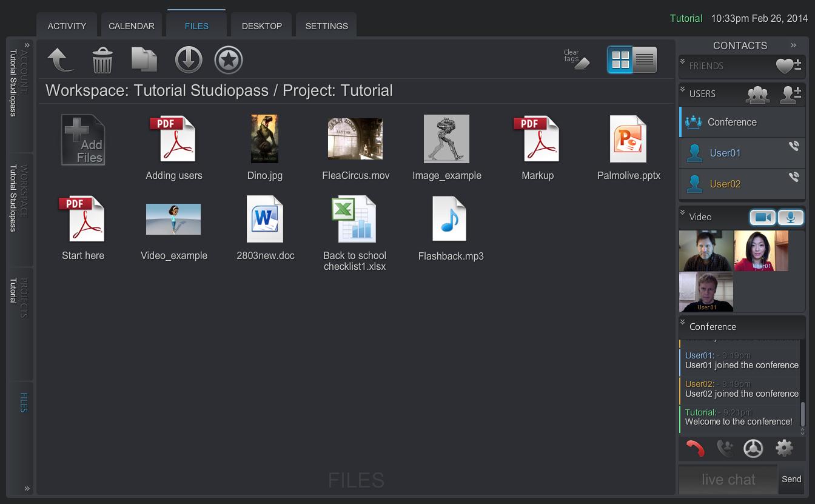Switch to list view
Screen dimensions: 815x504
coord(645,59)
